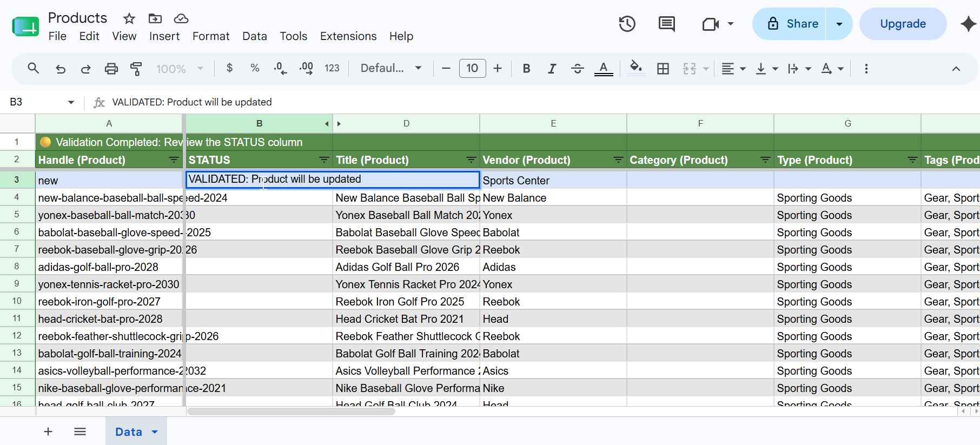Open the Data sheet tab menu arrow
Screen dimensions: 980x445
(x=155, y=432)
